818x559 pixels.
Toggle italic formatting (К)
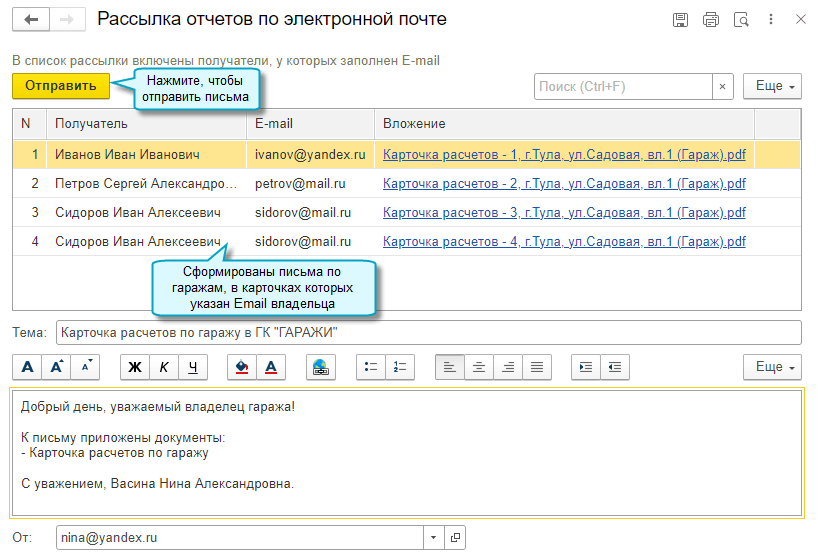click(x=163, y=367)
